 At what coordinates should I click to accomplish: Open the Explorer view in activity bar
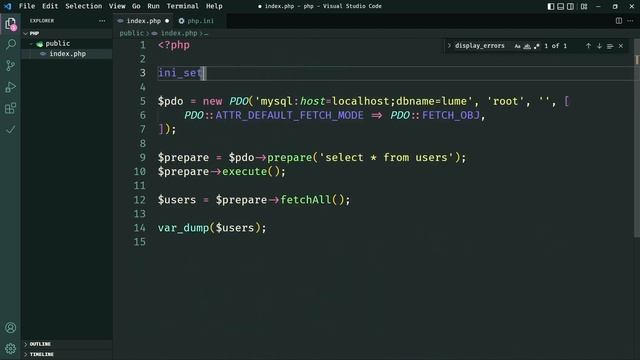(11, 24)
